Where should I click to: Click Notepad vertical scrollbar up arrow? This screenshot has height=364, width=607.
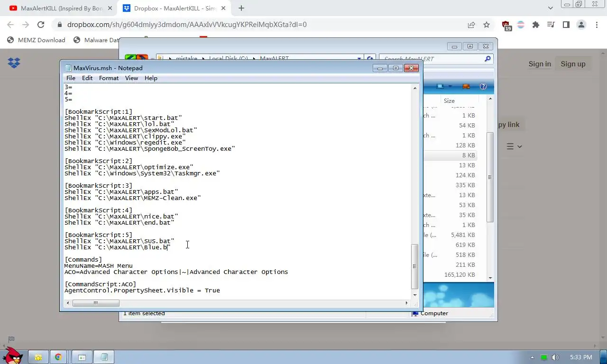coord(415,88)
